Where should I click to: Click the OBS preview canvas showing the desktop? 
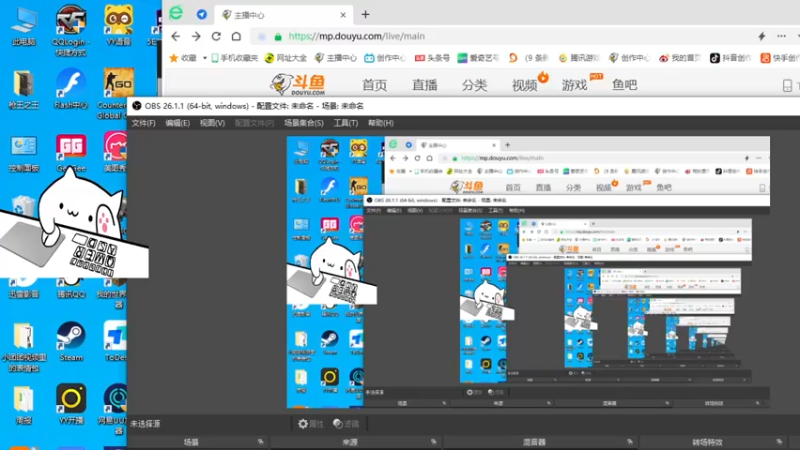point(528,272)
